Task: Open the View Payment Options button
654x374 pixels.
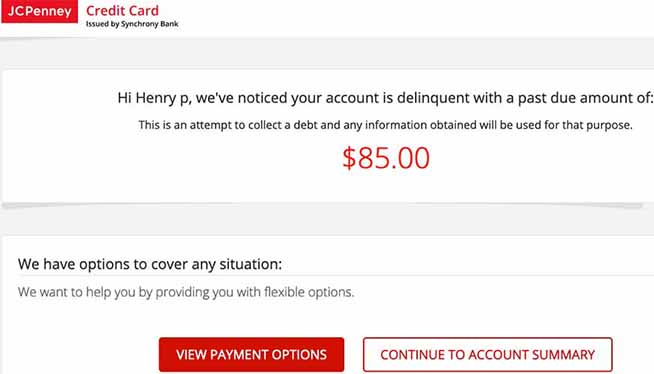Action: point(252,354)
